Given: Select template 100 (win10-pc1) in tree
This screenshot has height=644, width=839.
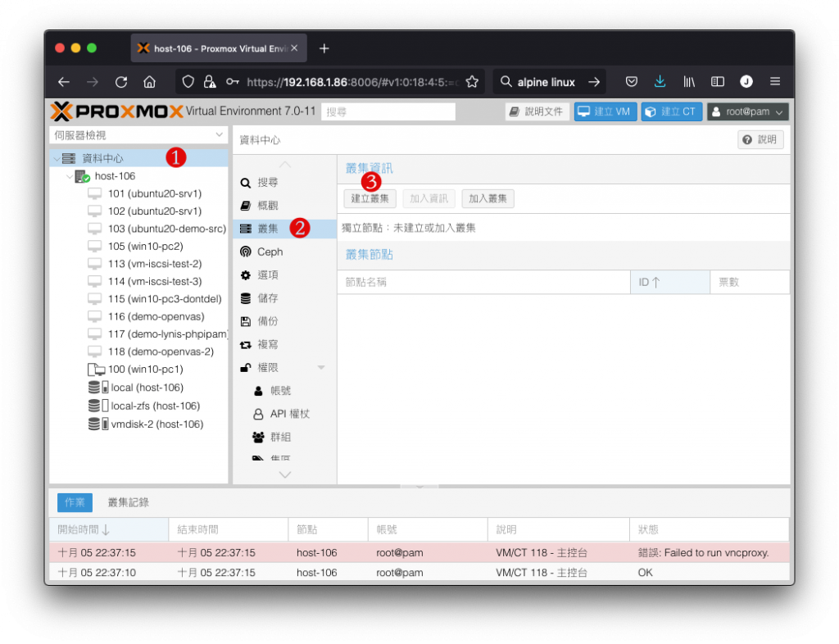Looking at the screenshot, I should [x=139, y=369].
